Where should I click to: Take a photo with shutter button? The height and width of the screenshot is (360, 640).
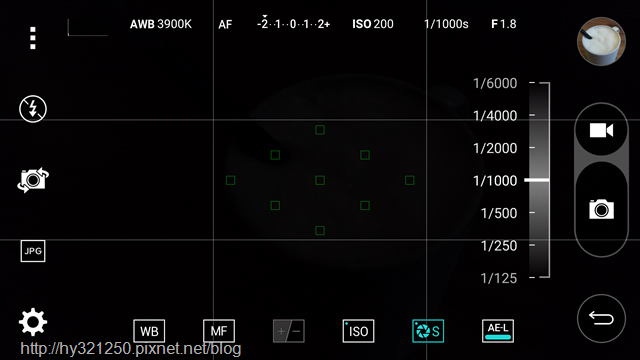601,209
